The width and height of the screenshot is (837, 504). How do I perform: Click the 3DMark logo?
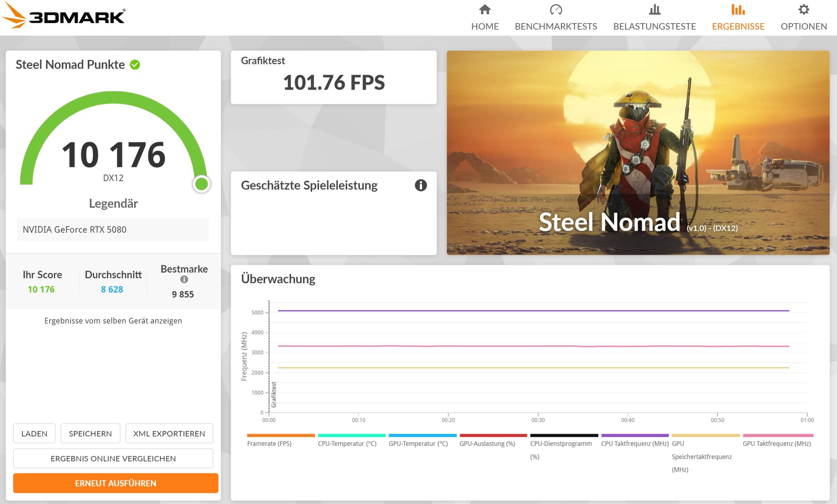coord(64,16)
